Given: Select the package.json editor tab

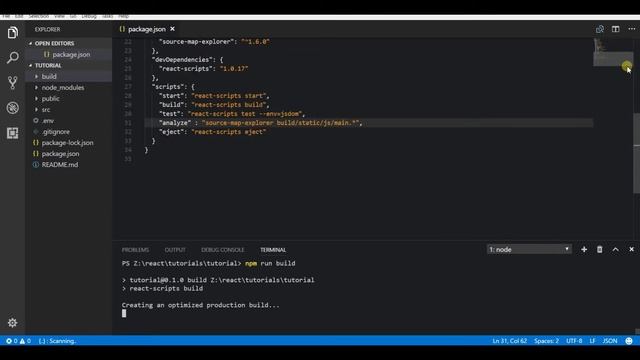Looking at the screenshot, I should pos(146,29).
